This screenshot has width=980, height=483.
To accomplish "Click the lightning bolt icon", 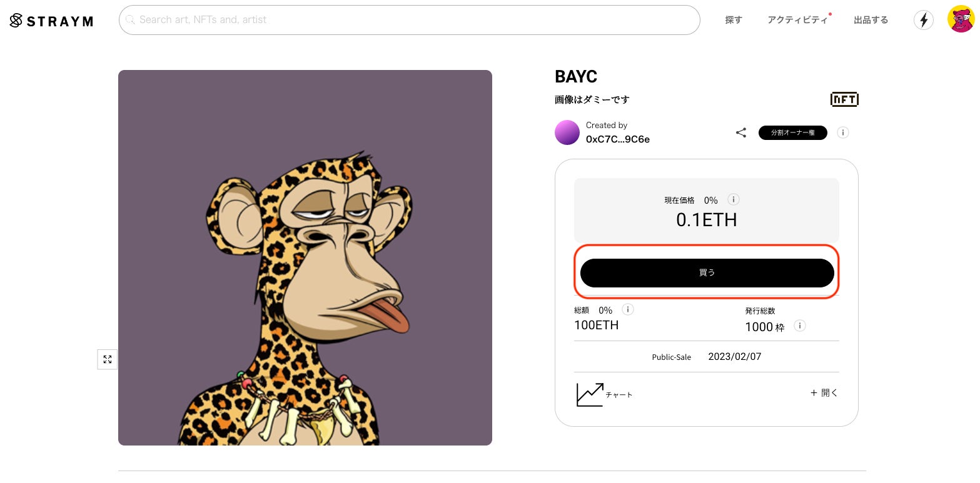I will pyautogui.click(x=924, y=20).
